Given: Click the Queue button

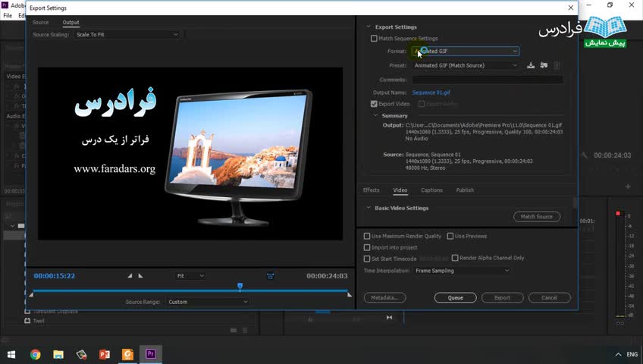Looking at the screenshot, I should coord(455,297).
